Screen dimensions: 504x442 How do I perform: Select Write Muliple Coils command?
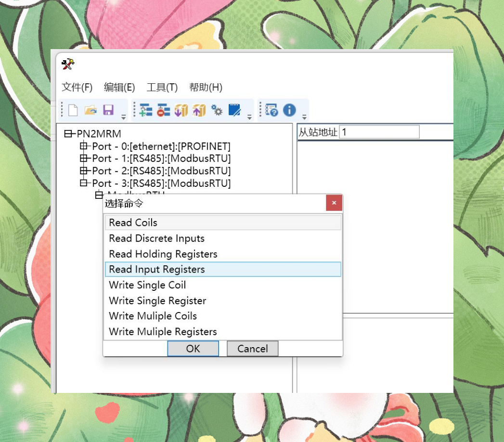pos(223,316)
